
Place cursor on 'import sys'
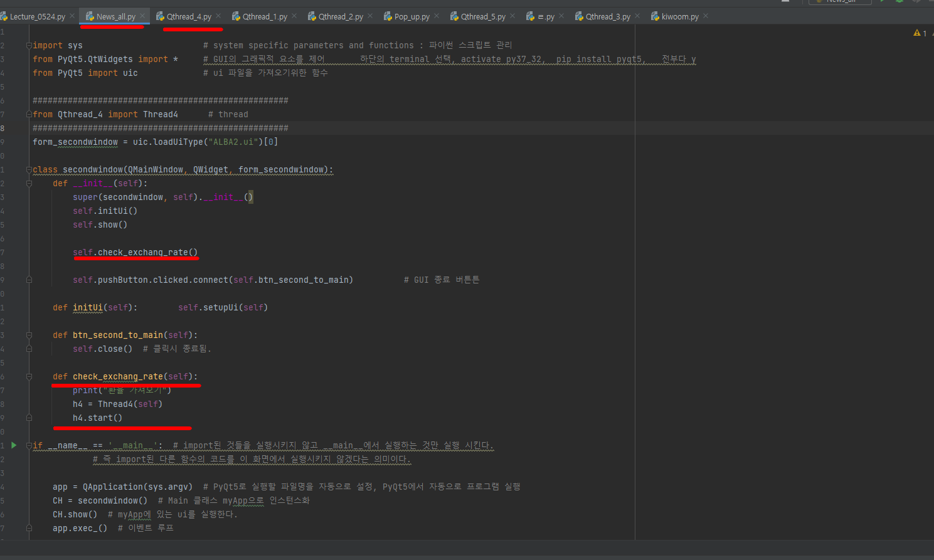coord(58,45)
